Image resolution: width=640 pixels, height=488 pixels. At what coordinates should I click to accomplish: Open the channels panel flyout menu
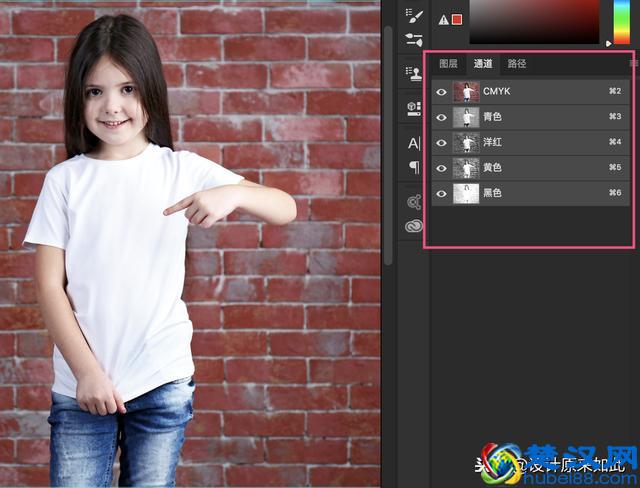point(633,64)
